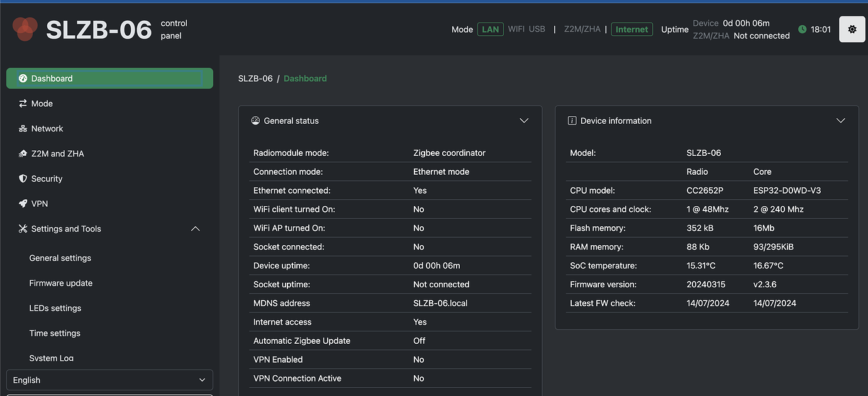Click the VPN rocket icon
Screen dimensions: 868x396
(x=23, y=204)
